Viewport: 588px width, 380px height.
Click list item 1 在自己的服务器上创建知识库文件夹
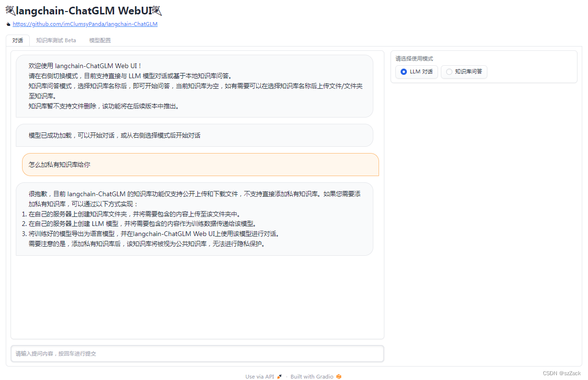[135, 214]
